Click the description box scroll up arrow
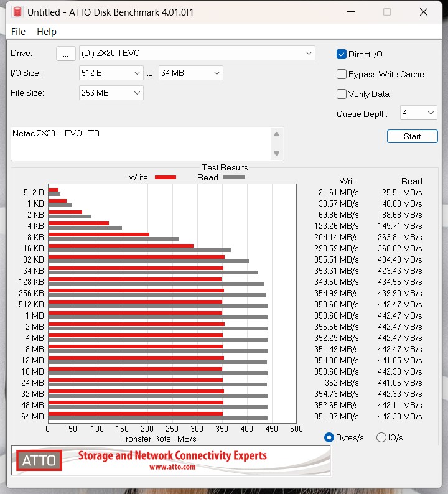448x494 pixels. pyautogui.click(x=277, y=134)
